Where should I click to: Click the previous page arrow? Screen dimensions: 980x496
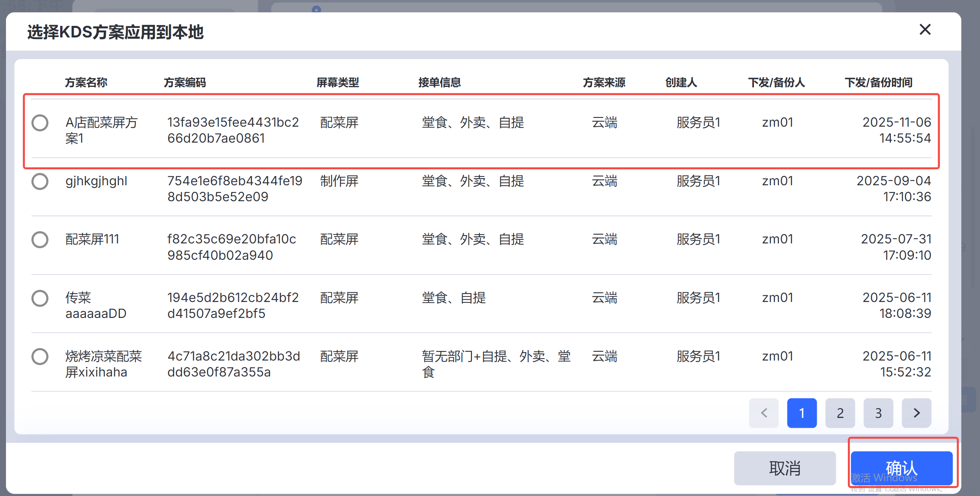pos(763,413)
